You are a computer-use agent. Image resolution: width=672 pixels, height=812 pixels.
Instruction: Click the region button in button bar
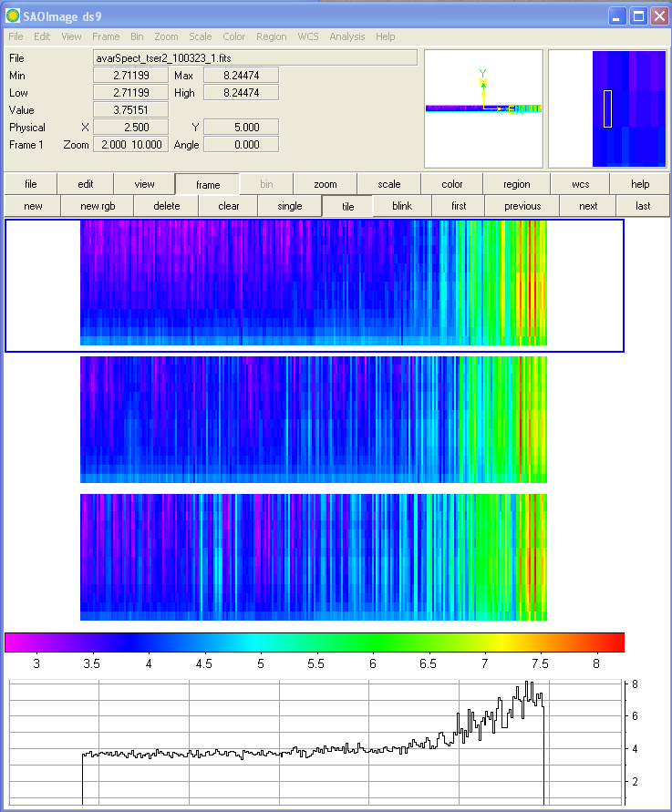point(516,184)
